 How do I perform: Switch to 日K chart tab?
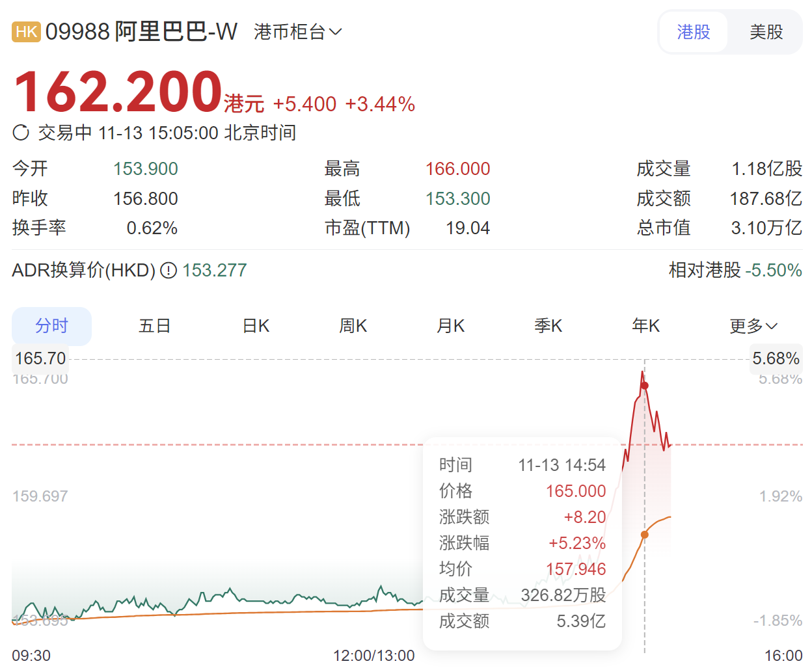[x=256, y=326]
